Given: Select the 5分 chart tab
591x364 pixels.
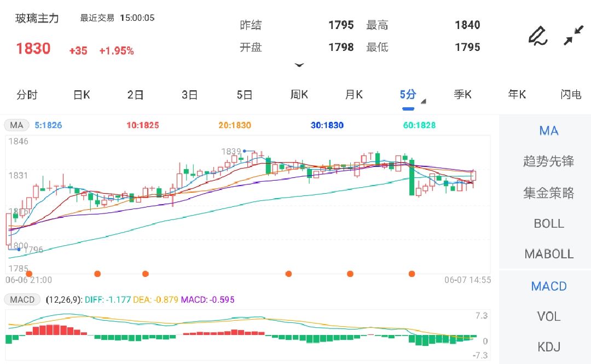Looking at the screenshot, I should [408, 94].
